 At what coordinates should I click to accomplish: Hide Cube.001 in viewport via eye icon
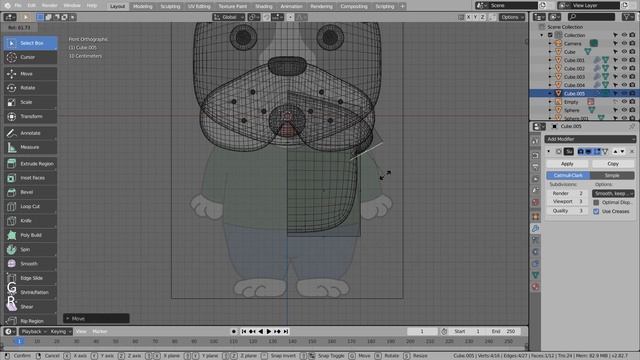[624, 60]
